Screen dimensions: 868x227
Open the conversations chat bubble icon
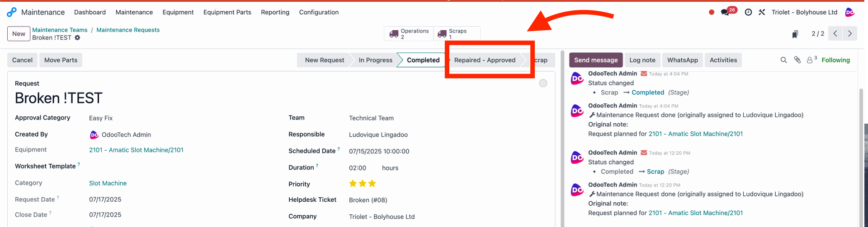[725, 13]
